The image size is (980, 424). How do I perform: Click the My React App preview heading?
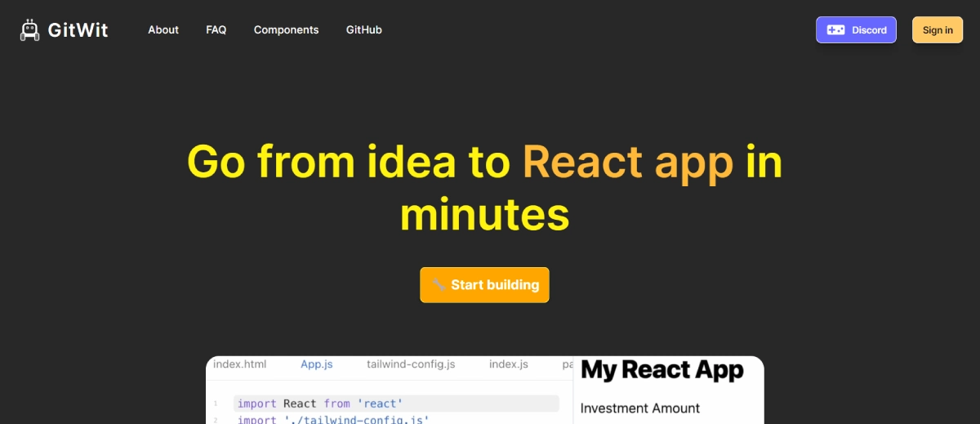[662, 370]
